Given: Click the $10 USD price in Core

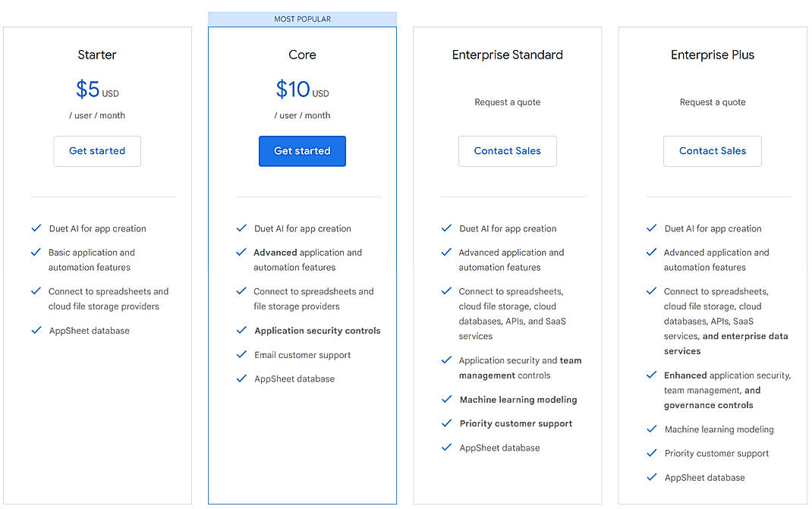Looking at the screenshot, I should [302, 89].
